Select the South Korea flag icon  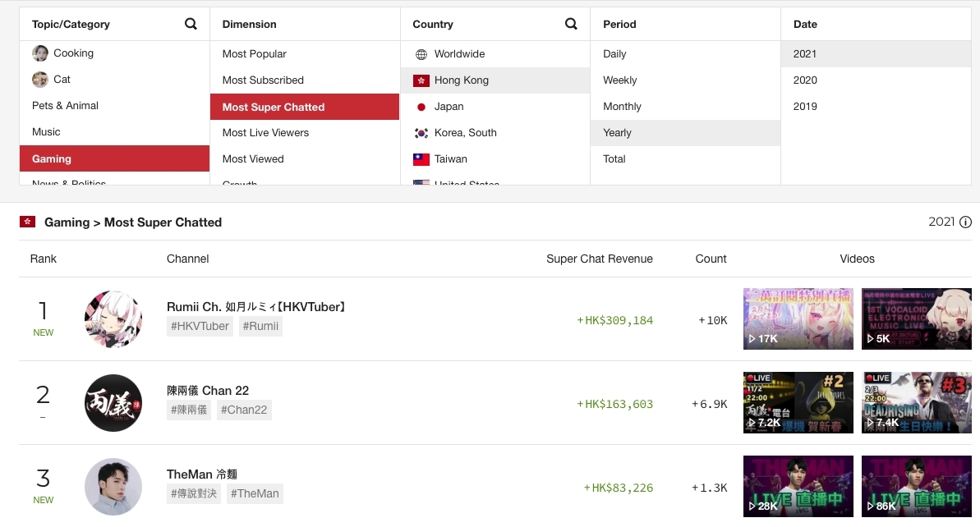421,132
